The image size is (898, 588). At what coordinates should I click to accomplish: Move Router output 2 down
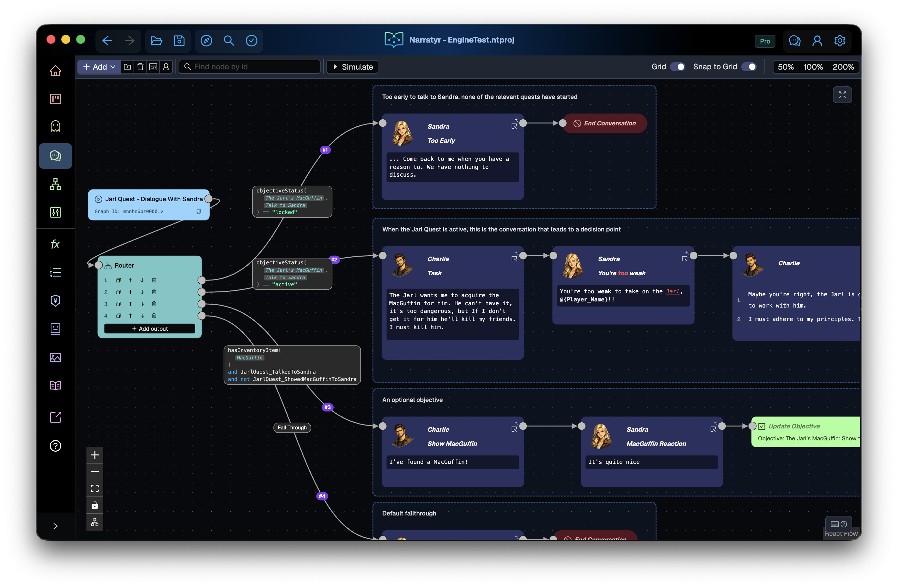click(x=142, y=292)
